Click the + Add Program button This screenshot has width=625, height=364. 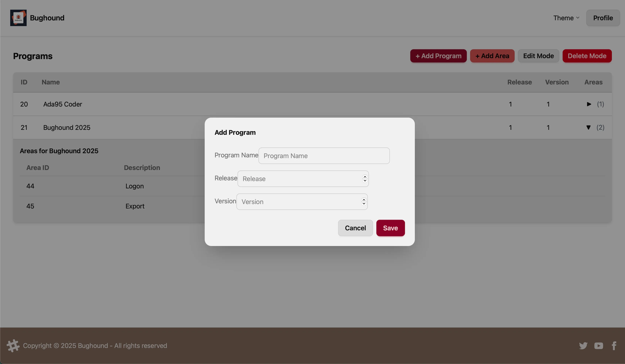(x=438, y=56)
